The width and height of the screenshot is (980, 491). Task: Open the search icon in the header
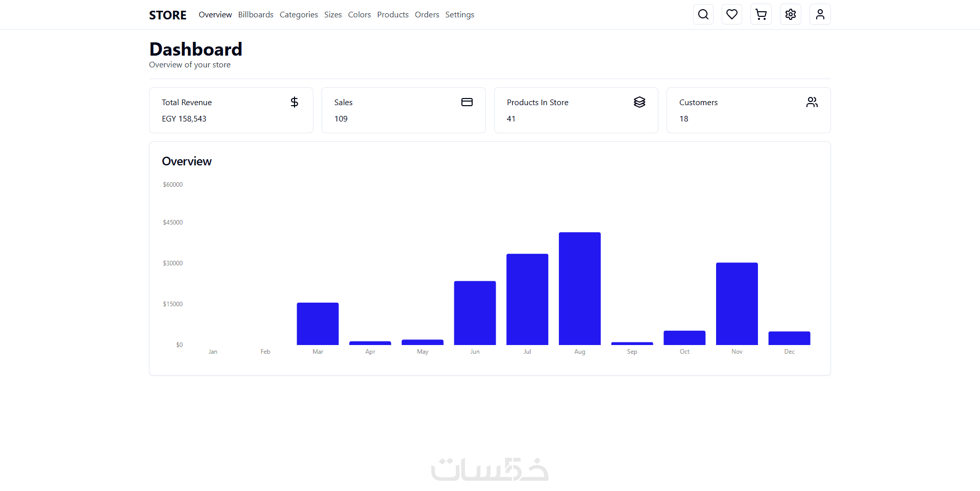pos(703,14)
